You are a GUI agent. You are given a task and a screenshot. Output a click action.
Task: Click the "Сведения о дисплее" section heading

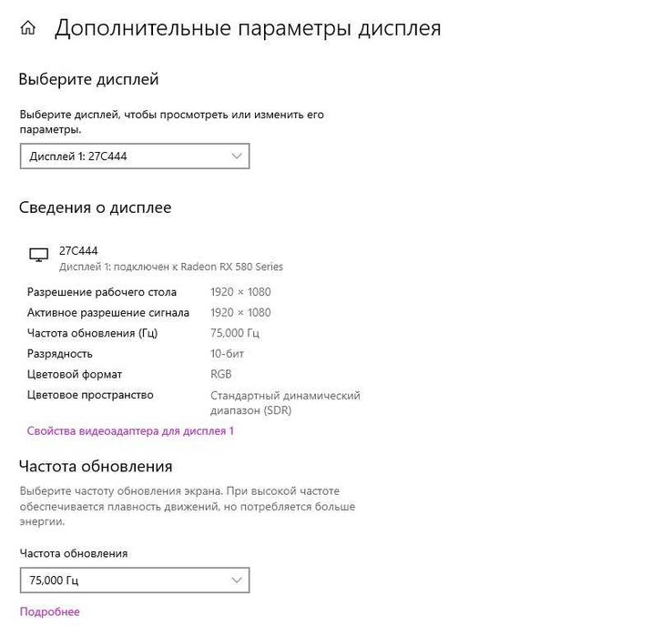click(95, 207)
